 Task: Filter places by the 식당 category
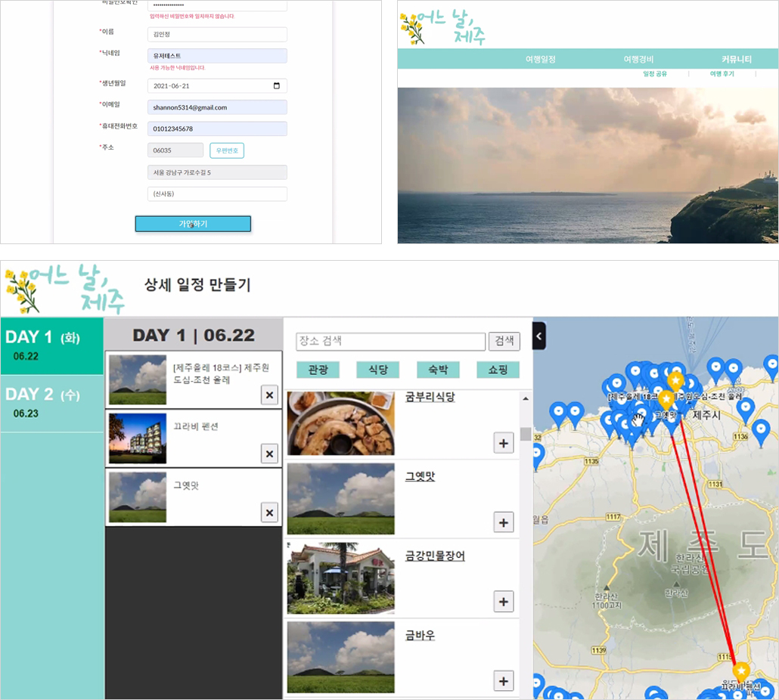(x=377, y=370)
